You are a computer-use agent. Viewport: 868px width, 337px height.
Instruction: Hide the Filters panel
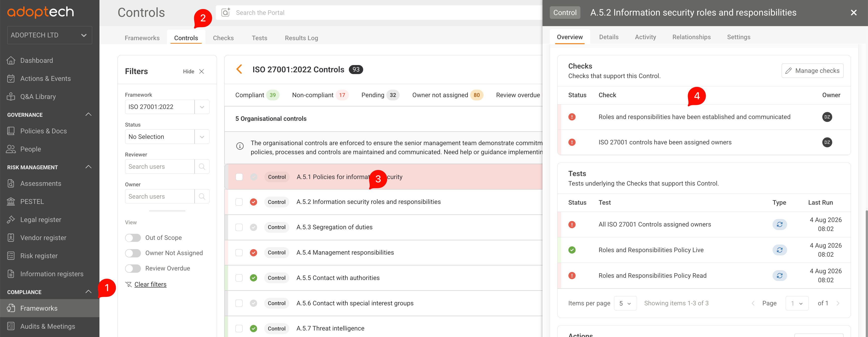194,72
